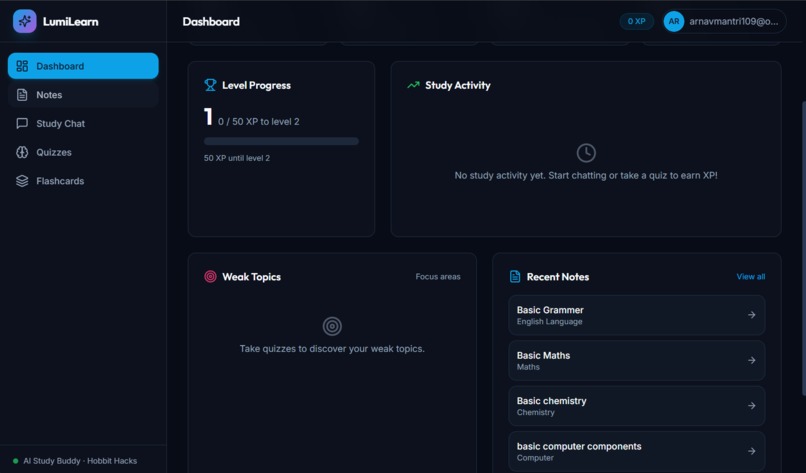Click the arrow on Basic chemistry note

point(752,406)
